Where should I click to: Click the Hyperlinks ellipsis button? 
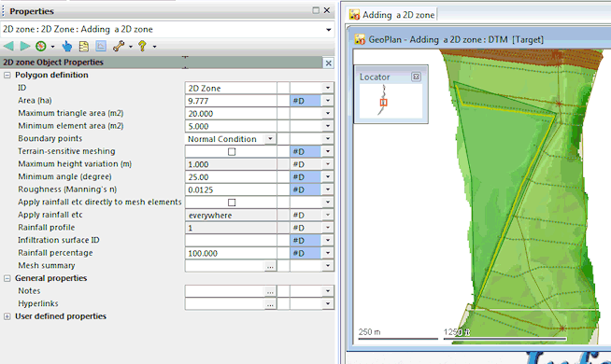[270, 304]
